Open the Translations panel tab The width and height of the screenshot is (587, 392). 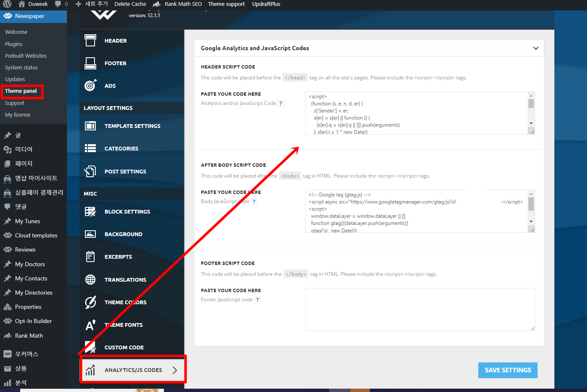[x=132, y=280]
